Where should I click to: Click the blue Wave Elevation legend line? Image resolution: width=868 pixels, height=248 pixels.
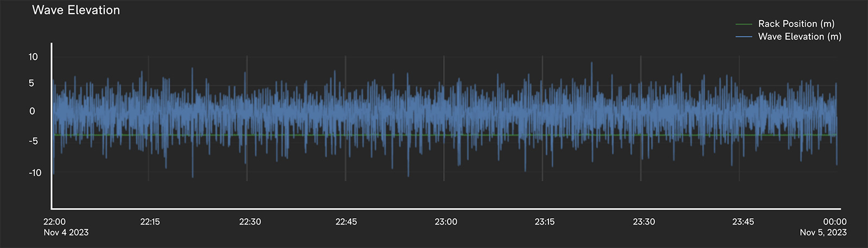(x=743, y=37)
